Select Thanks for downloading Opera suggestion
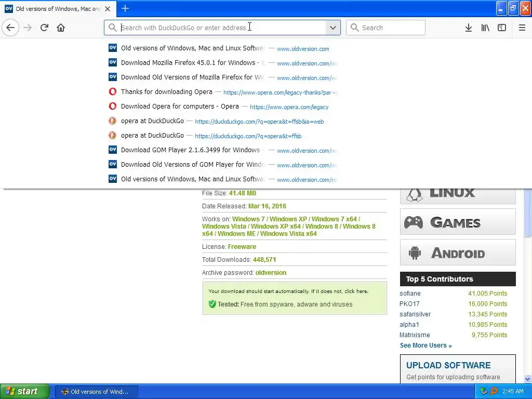Screen dimensions: 532x399 click(222, 92)
